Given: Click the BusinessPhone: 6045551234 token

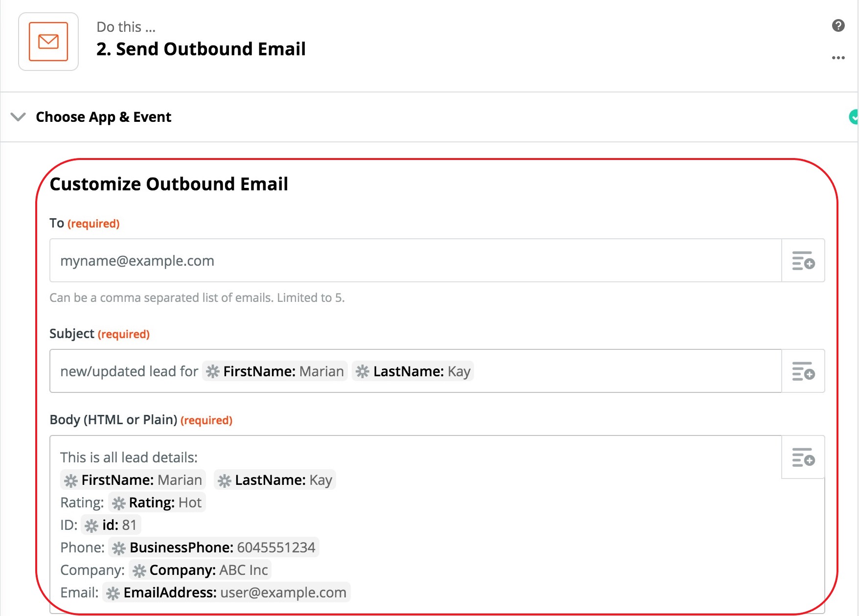Looking at the screenshot, I should click(214, 548).
